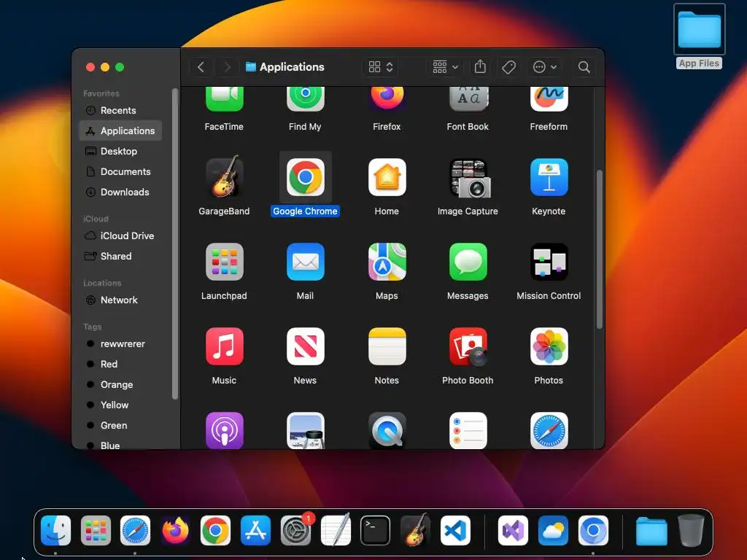Select Font Book app icon
This screenshot has width=747, height=560.
pyautogui.click(x=468, y=98)
